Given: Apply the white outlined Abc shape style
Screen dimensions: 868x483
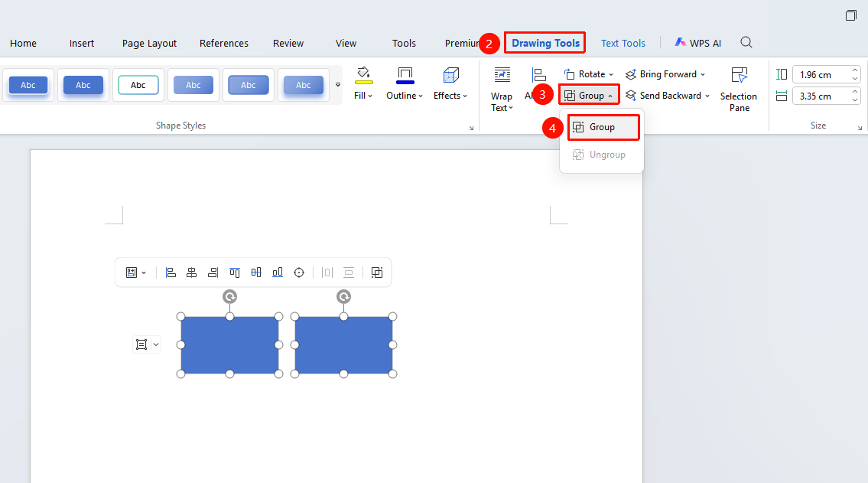Looking at the screenshot, I should tap(138, 85).
